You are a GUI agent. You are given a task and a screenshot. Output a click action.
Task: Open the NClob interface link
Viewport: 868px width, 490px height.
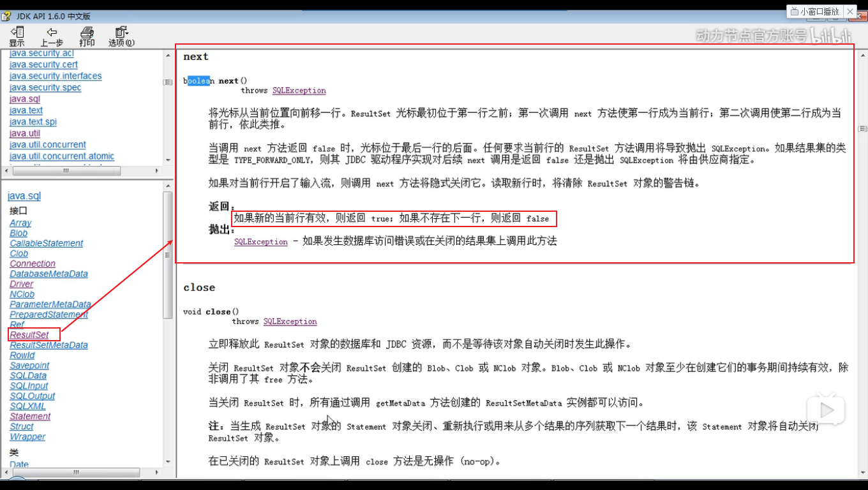click(x=22, y=294)
